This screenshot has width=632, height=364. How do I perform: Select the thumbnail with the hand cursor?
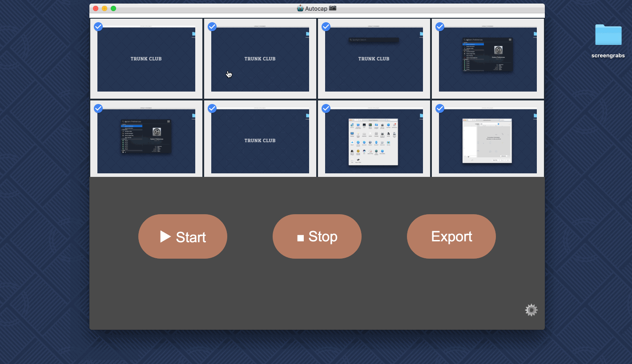[260, 59]
